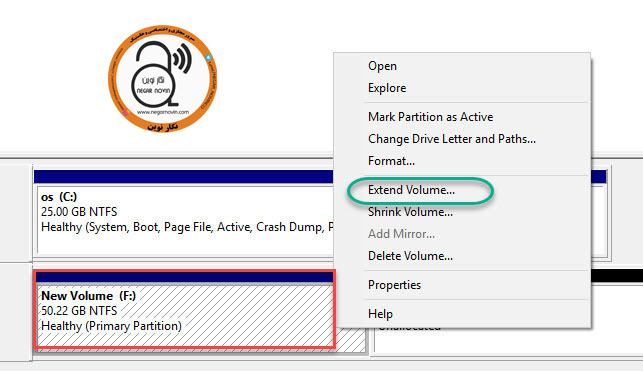Choose Delete Volume... option
This screenshot has width=643, height=371.
(x=410, y=256)
